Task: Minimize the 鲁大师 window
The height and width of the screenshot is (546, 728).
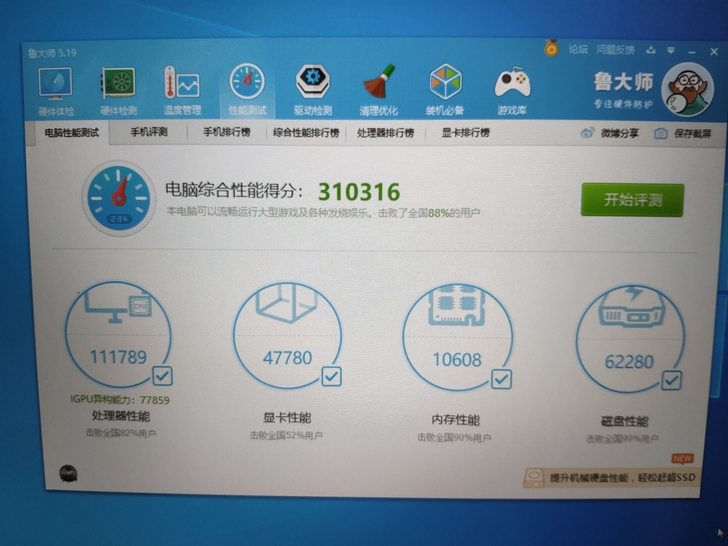Action: click(x=692, y=52)
